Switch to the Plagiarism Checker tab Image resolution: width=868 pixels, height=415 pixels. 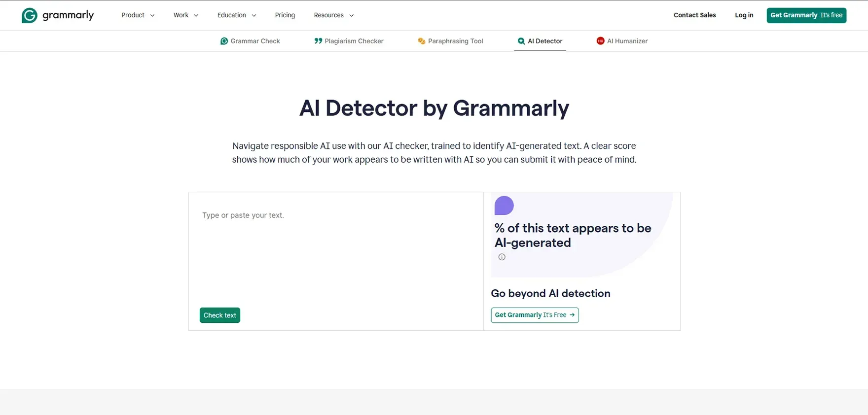[x=349, y=41]
